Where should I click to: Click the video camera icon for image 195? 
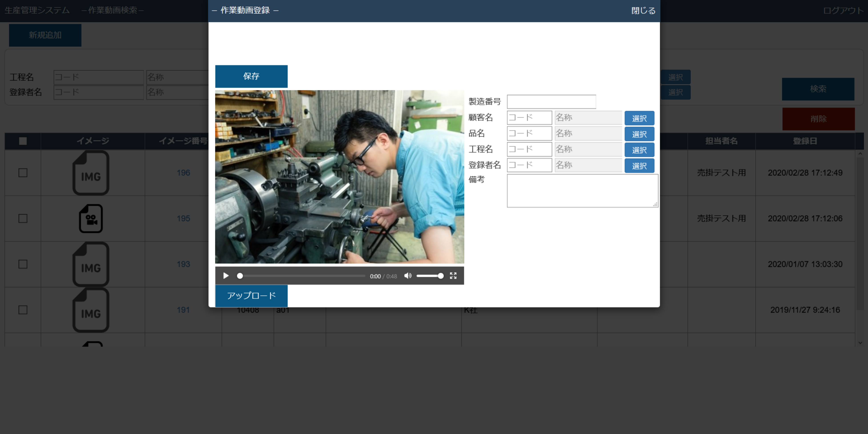click(91, 219)
